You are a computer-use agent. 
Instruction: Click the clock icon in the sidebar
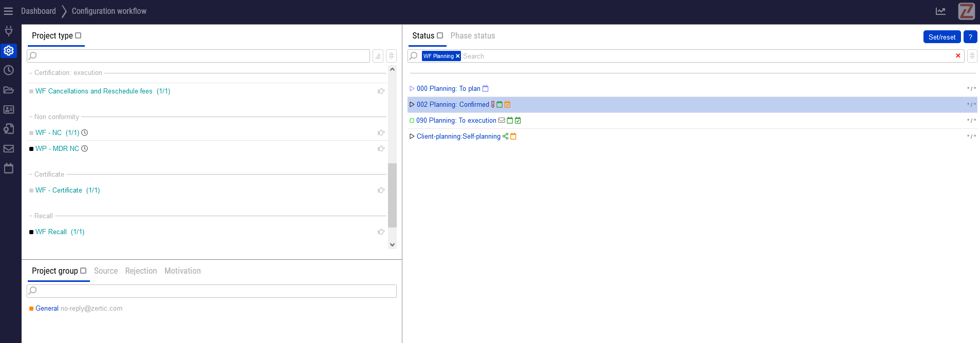(x=9, y=70)
